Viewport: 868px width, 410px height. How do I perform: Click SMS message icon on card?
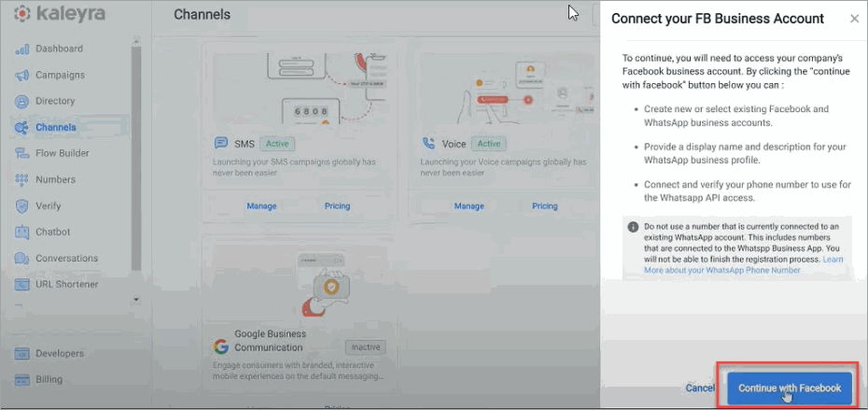(221, 144)
